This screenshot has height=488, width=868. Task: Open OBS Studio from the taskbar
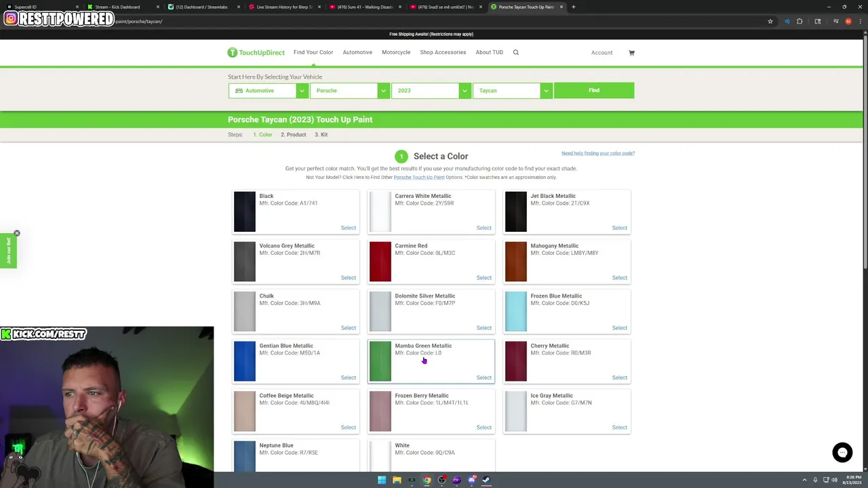click(441, 480)
